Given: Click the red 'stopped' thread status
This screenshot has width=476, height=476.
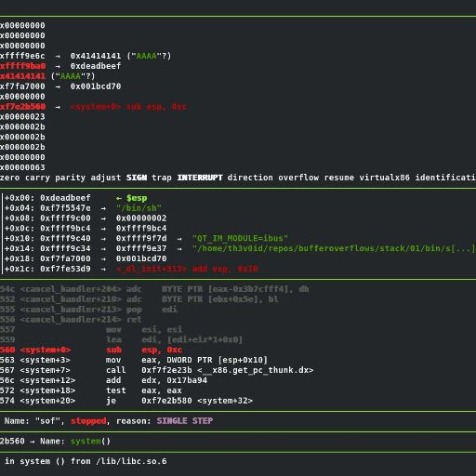Looking at the screenshot, I should click(88, 421).
